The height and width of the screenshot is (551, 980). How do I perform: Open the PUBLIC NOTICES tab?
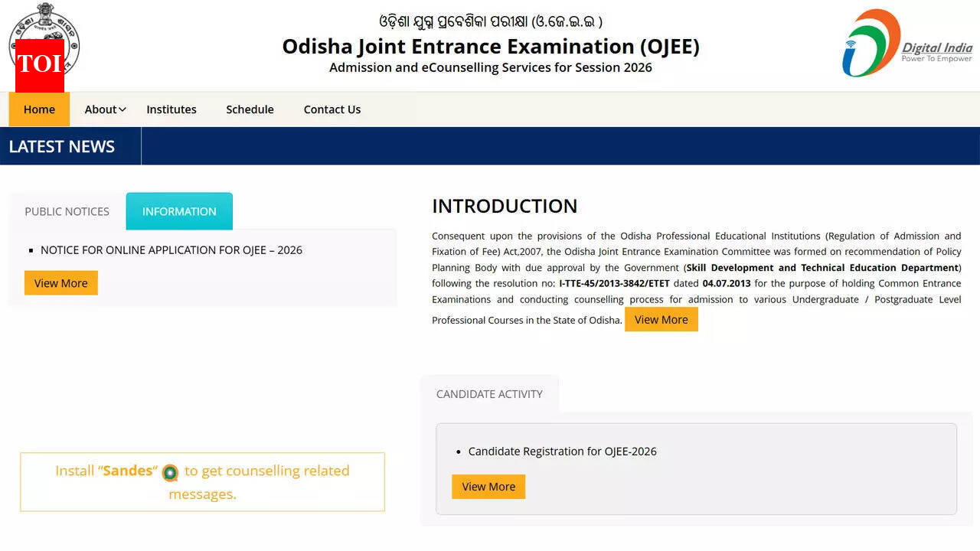click(x=65, y=211)
